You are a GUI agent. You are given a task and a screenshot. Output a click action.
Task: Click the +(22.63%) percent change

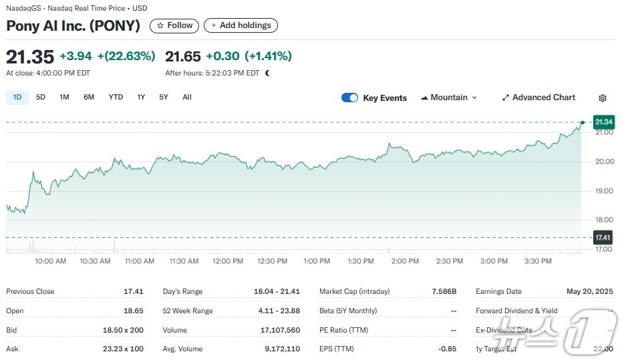point(126,56)
